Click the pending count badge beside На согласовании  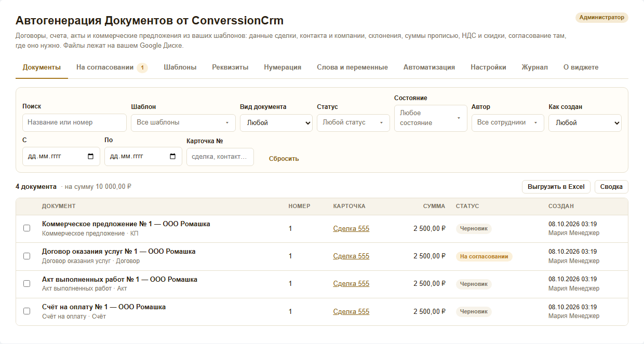142,67
